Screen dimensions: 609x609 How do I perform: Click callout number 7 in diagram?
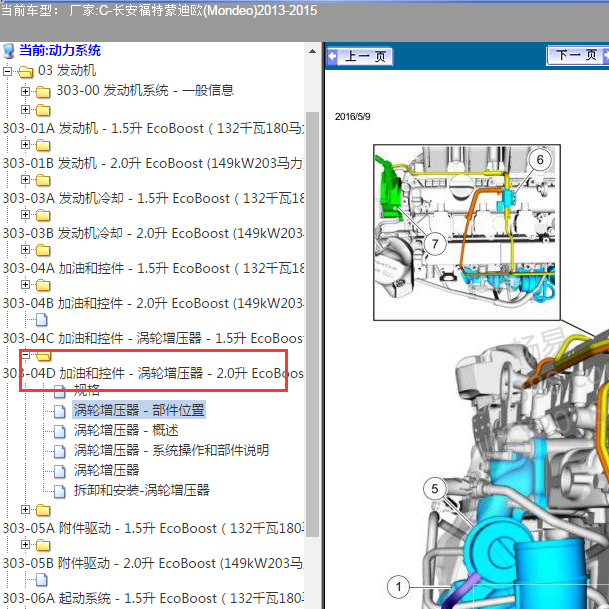435,244
